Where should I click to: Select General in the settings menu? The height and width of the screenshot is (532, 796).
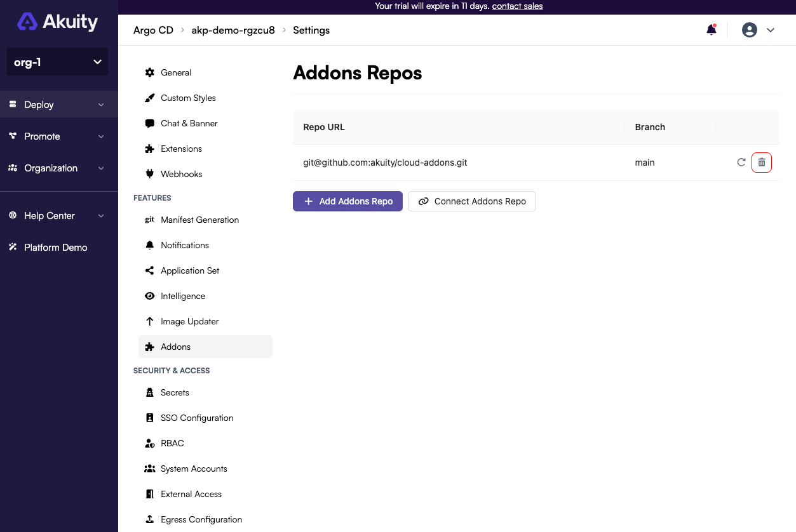click(x=175, y=72)
